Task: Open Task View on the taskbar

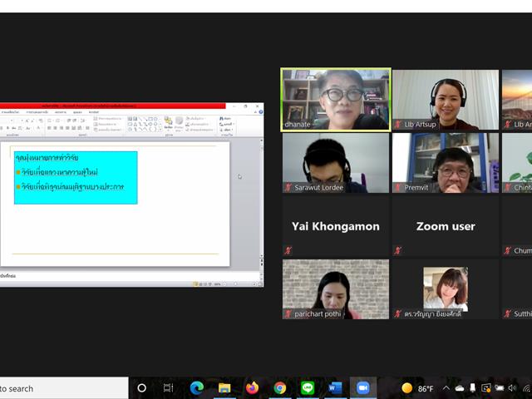Action: click(x=168, y=388)
